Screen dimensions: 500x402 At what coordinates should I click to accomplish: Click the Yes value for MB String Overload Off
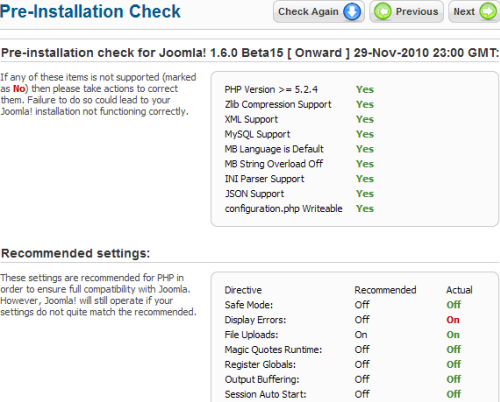point(365,164)
